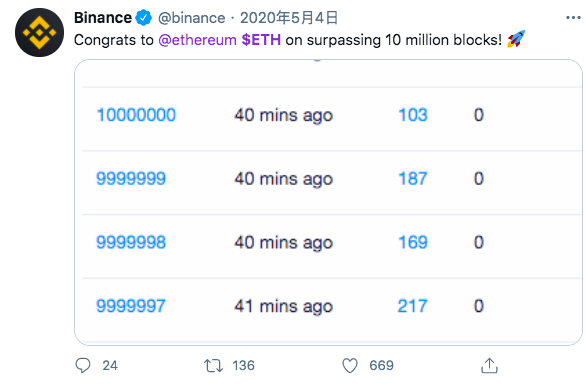Click the rocket emoji in tweet

[x=516, y=39]
